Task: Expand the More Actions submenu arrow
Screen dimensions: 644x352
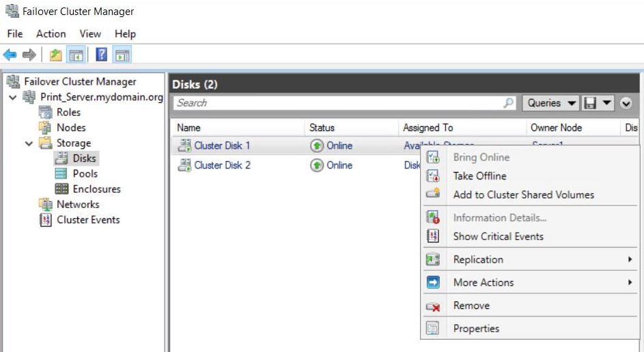Action: click(x=630, y=282)
